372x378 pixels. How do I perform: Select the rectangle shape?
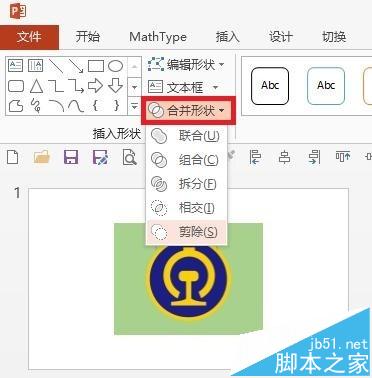96,66
